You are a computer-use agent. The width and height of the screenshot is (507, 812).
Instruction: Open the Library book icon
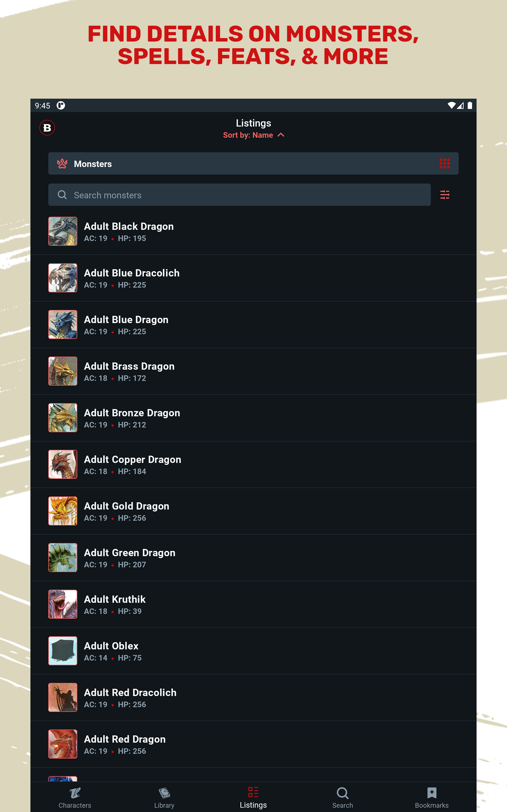click(x=164, y=793)
